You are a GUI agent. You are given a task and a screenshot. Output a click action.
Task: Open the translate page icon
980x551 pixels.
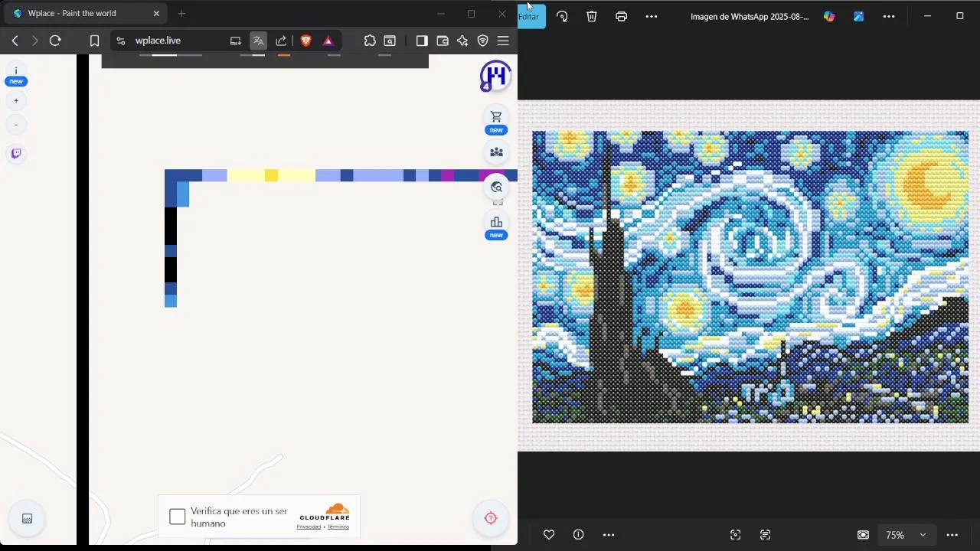click(x=259, y=41)
